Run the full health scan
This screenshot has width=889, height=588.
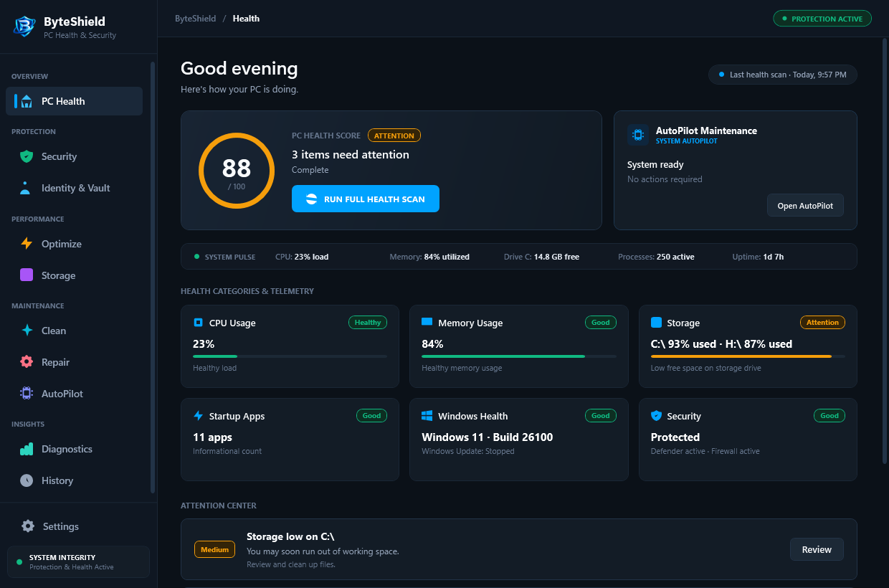coord(366,199)
